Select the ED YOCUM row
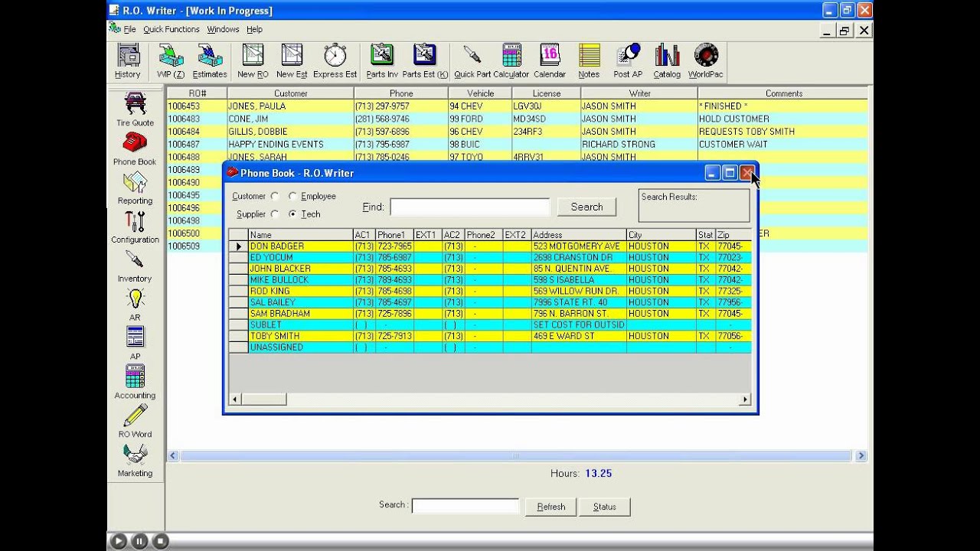980x551 pixels. (x=489, y=258)
